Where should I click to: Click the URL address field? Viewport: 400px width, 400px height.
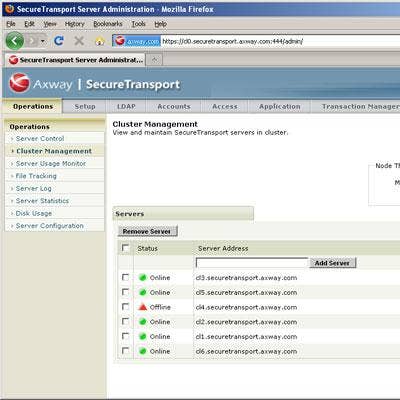coord(280,41)
